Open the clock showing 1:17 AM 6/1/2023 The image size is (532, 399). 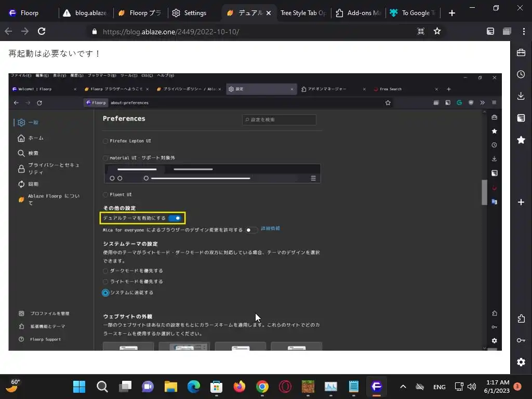click(497, 387)
